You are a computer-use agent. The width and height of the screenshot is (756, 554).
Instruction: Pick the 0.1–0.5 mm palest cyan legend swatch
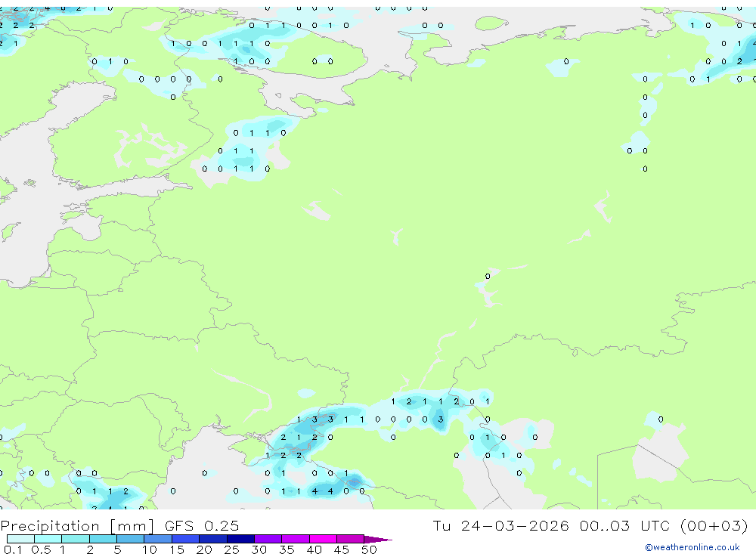(20, 539)
